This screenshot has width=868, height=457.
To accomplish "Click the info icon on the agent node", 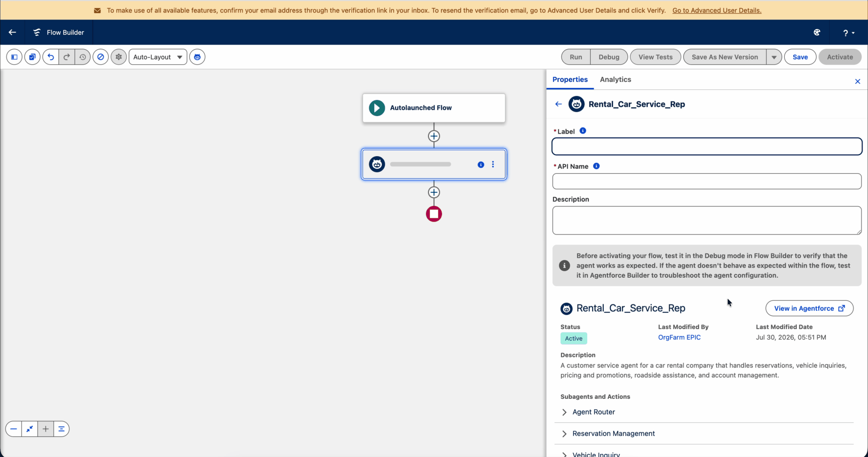I will click(481, 164).
